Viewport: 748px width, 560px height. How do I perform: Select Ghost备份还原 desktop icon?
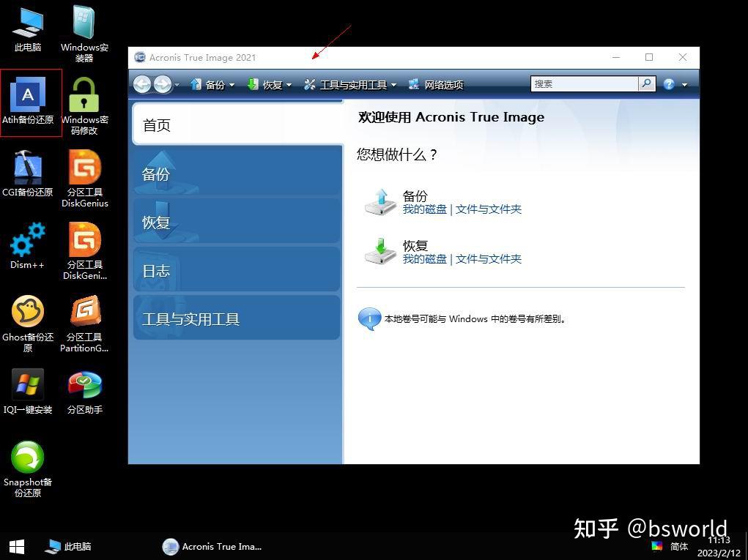coord(28,323)
